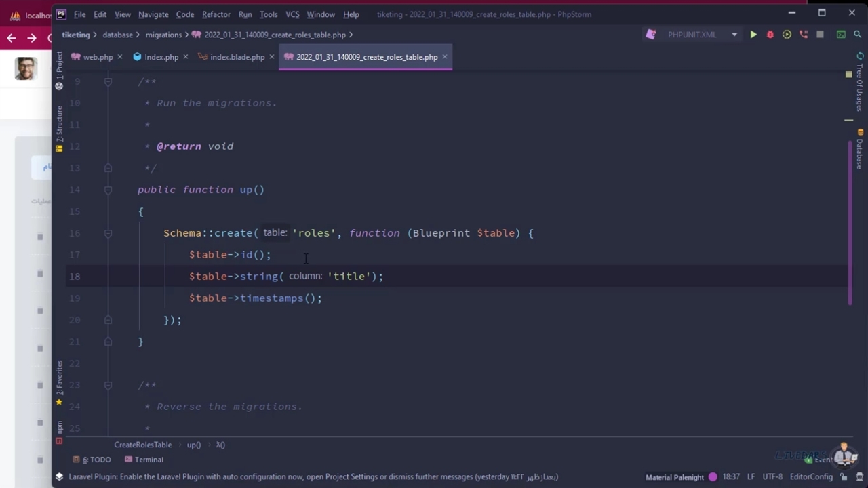Open the Database tool window

pyautogui.click(x=860, y=150)
